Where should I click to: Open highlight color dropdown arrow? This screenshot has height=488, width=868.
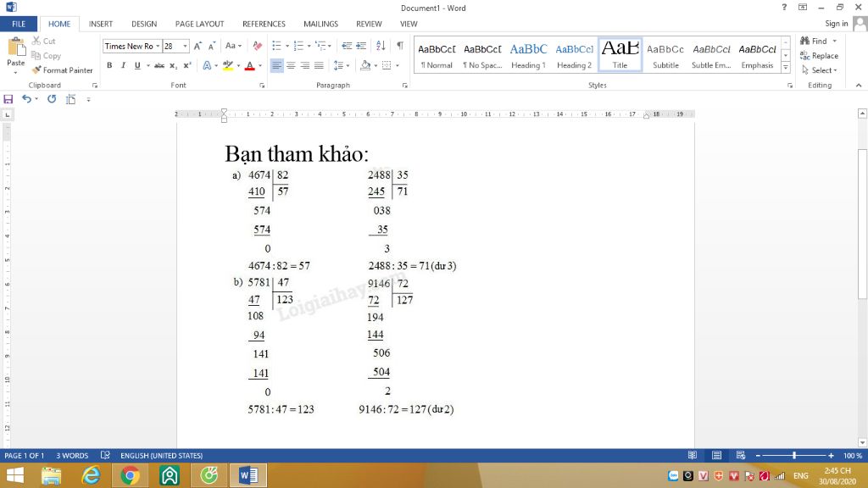point(238,66)
